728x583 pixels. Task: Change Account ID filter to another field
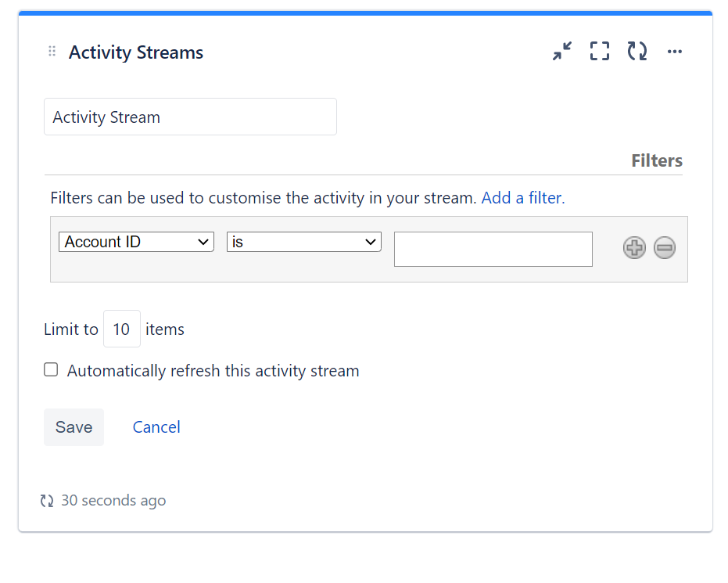[136, 241]
